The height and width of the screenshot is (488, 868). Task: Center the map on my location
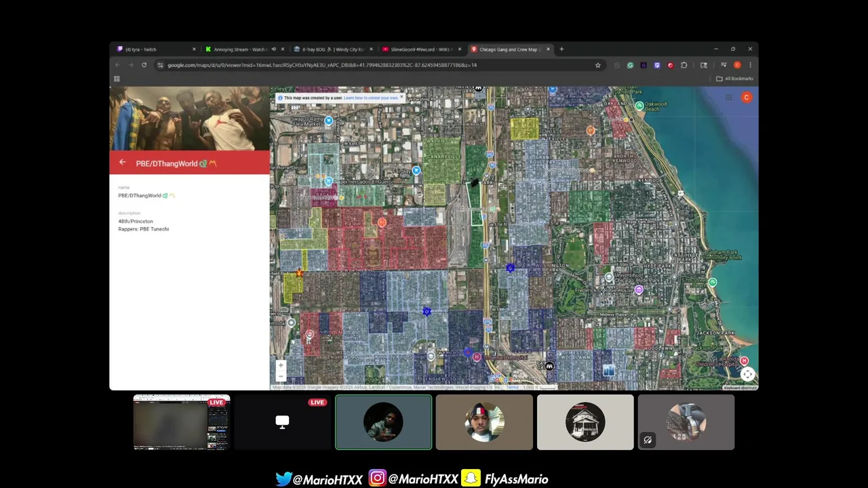point(747,374)
